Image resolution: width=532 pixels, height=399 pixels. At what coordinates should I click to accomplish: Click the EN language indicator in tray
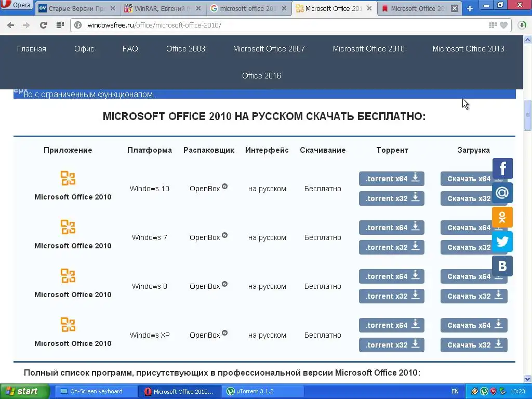(x=455, y=392)
